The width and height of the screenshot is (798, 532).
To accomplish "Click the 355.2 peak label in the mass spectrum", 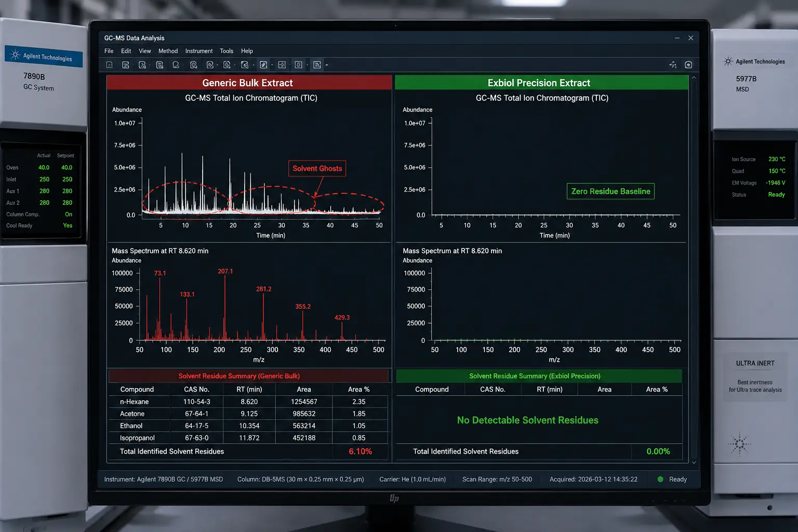I will [303, 307].
